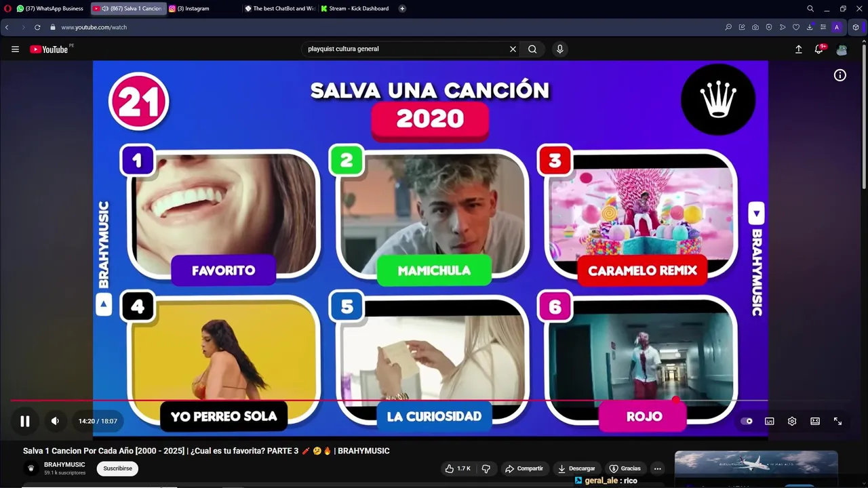Open Opera zoom-out page icon

point(728,27)
